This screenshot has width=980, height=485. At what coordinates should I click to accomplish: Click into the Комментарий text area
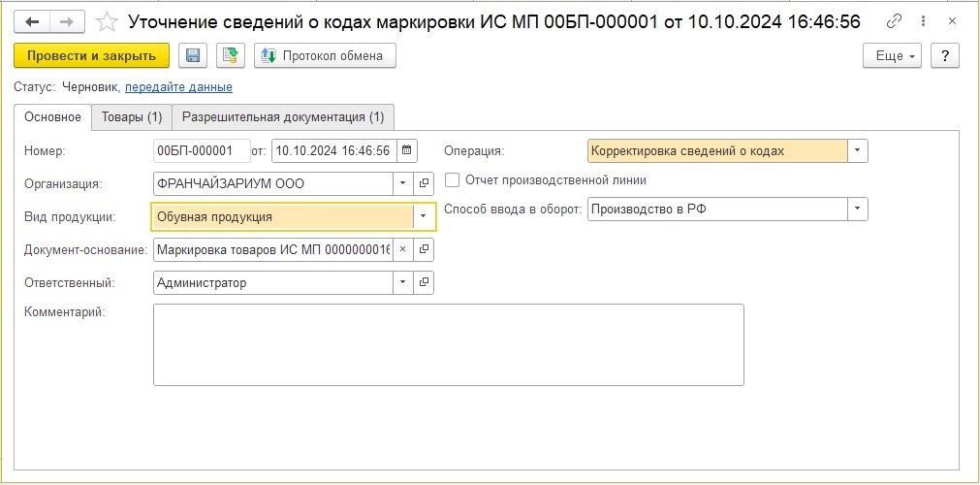(448, 344)
